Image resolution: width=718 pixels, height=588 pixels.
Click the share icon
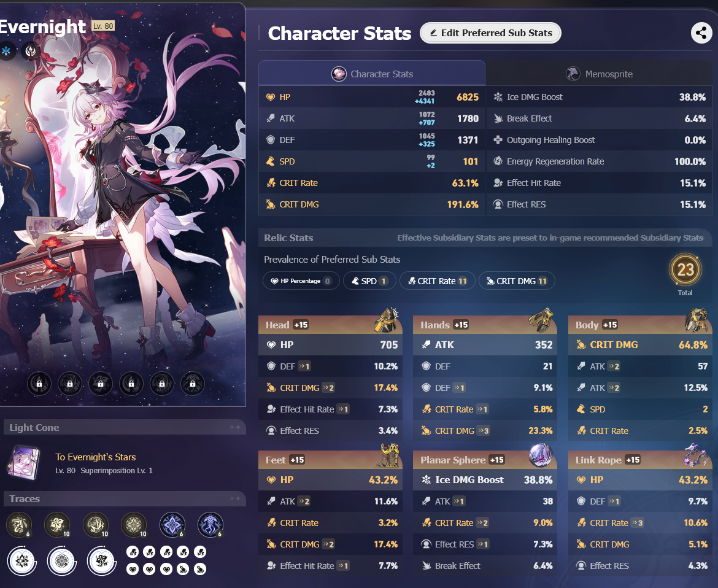coord(701,33)
